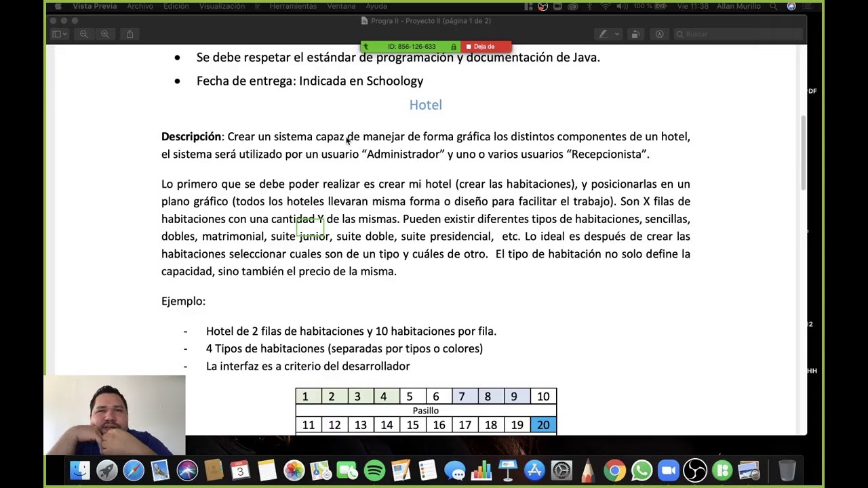This screenshot has width=868, height=488.
Task: Open OBS Studio from the Dock
Action: pyautogui.click(x=694, y=470)
